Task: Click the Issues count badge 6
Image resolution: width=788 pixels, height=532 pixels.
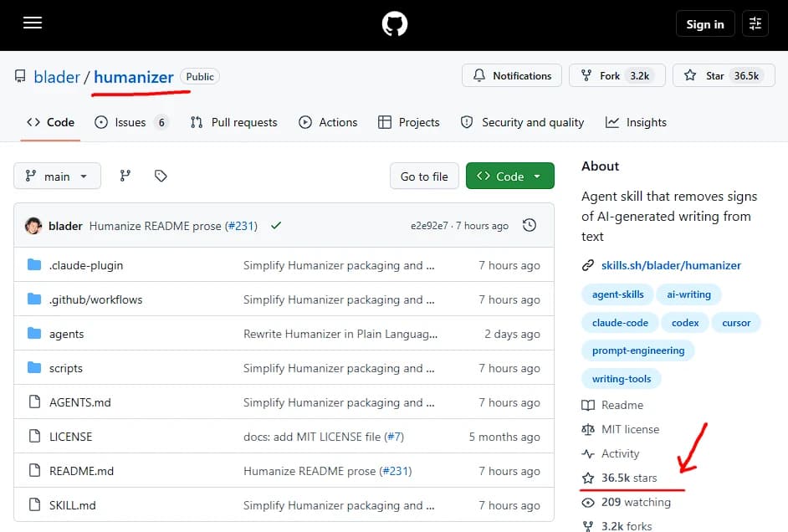Action: [161, 123]
